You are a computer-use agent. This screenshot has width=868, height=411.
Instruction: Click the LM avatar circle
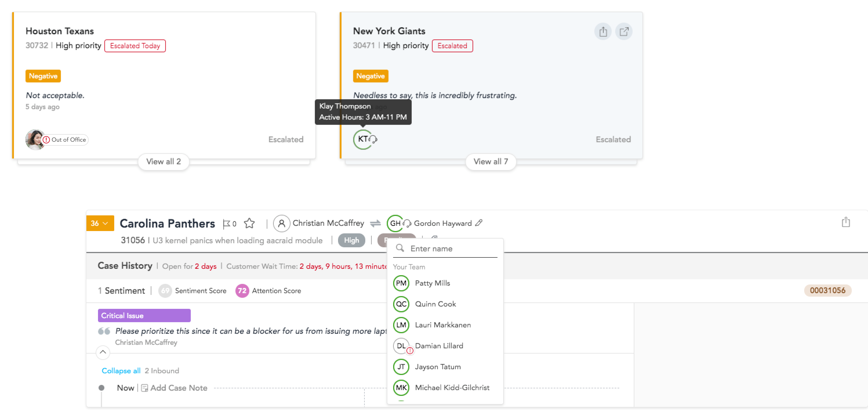401,325
